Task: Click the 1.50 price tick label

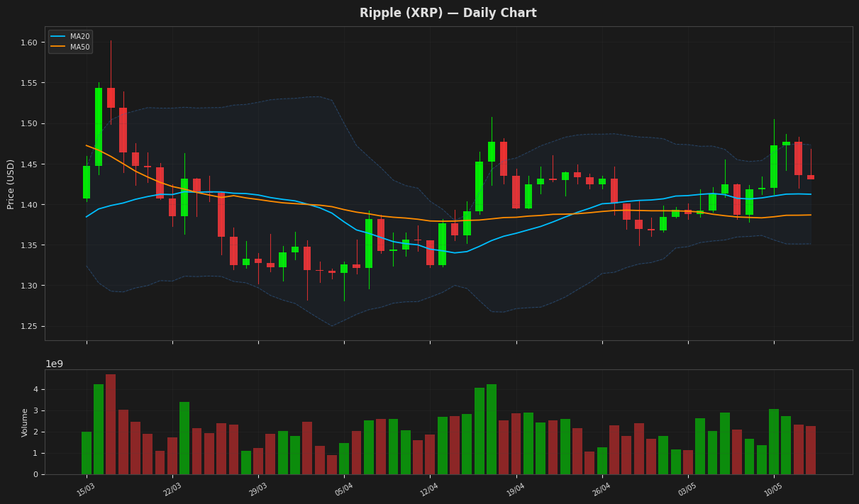Action: [28, 123]
